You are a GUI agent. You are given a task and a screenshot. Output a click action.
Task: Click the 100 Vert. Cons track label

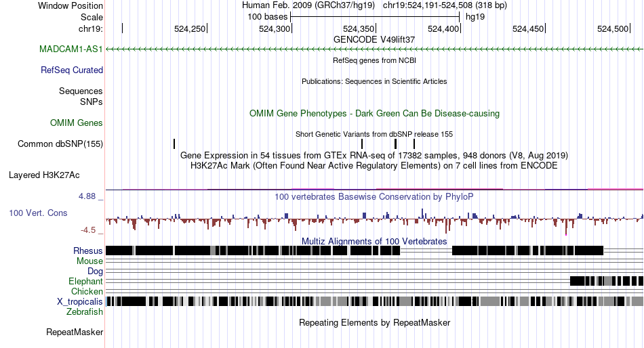click(38, 213)
